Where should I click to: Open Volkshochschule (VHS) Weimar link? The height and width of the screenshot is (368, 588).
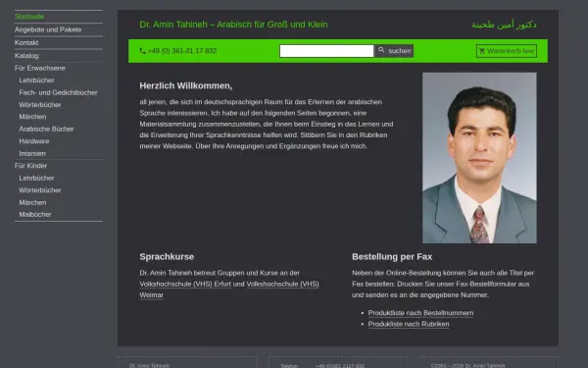[x=282, y=284]
